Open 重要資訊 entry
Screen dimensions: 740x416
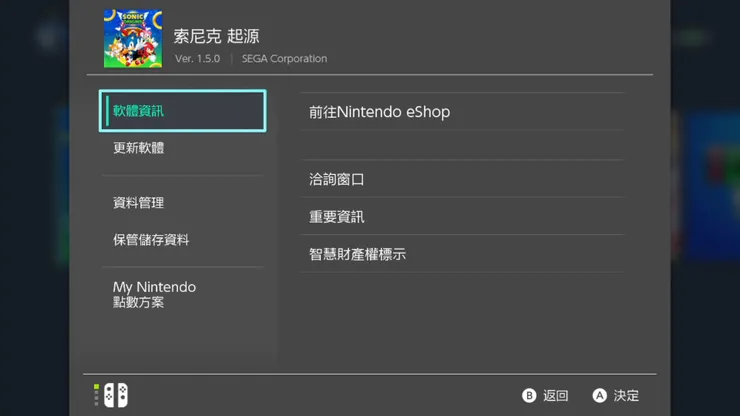(x=462, y=217)
